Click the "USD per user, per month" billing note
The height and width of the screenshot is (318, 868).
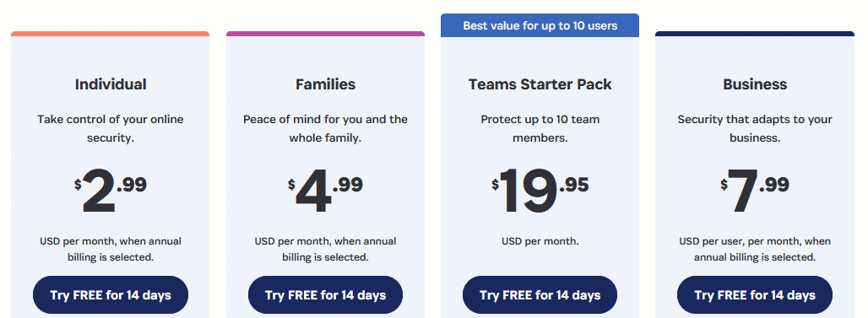point(755,249)
